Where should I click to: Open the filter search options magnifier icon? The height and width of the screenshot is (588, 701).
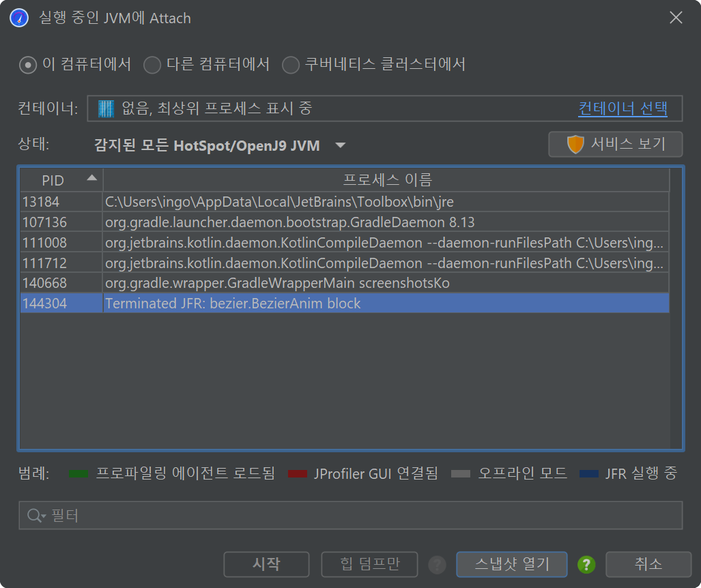[36, 515]
